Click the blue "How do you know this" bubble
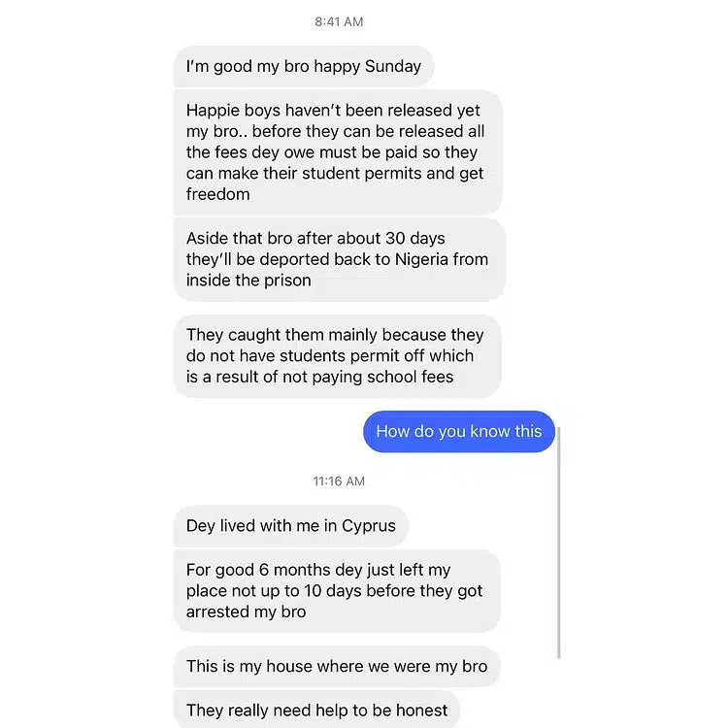The image size is (728, 728). click(458, 431)
